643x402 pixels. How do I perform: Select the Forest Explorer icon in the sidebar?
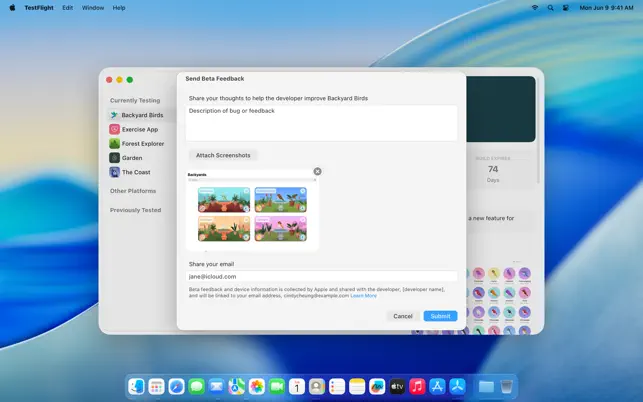(114, 144)
